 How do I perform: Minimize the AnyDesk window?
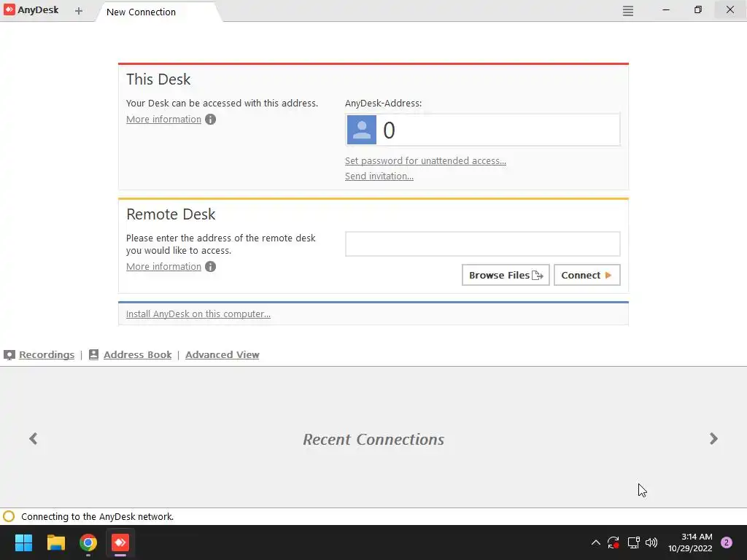(666, 10)
